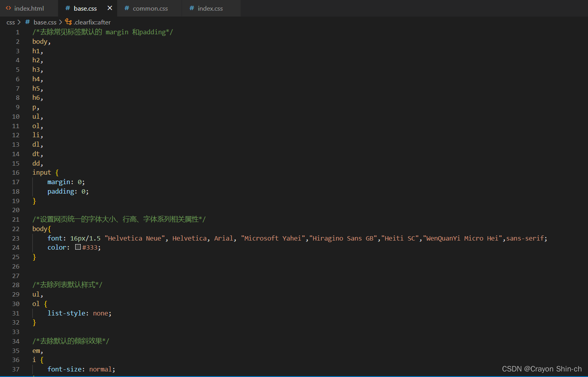Click the 'body,' selector on line 2
This screenshot has height=377, width=588.
[41, 42]
